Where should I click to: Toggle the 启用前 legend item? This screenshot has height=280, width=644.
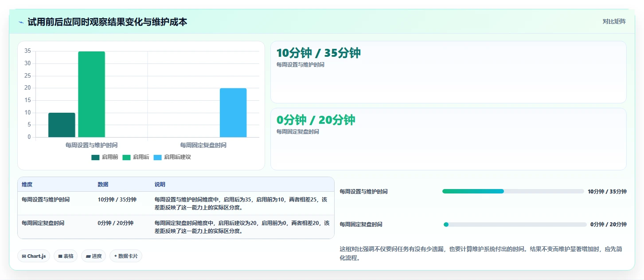click(x=105, y=157)
